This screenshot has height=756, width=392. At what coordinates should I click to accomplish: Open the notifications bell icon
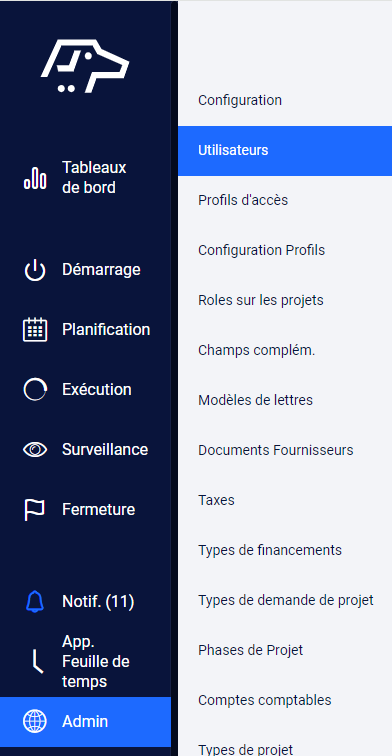tap(35, 602)
